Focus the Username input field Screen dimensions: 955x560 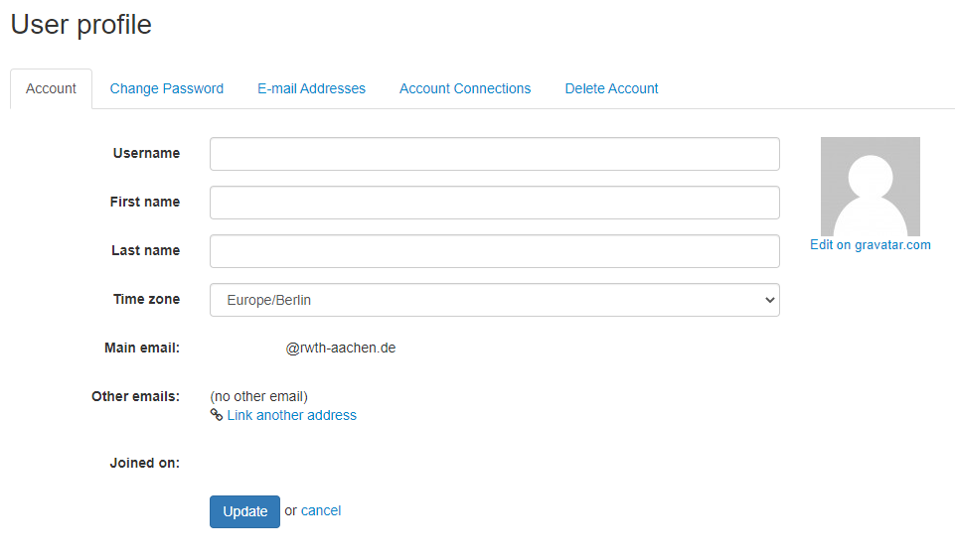point(494,154)
